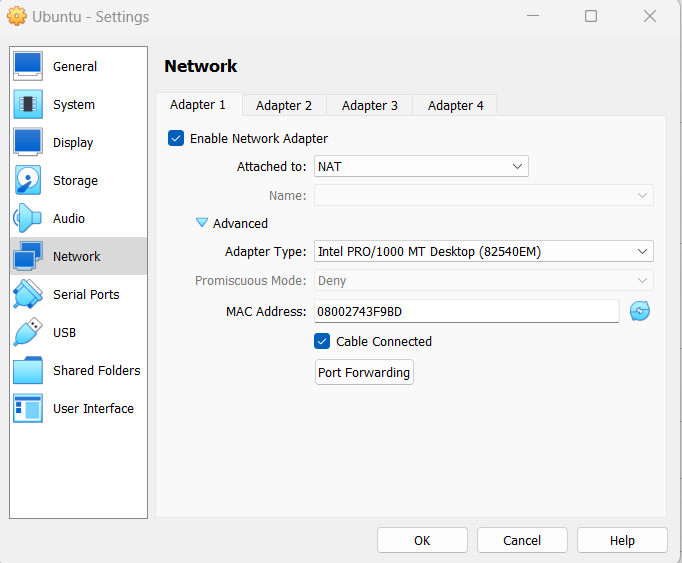Image resolution: width=682 pixels, height=563 pixels.
Task: Select the USB label in sidebar
Action: pos(64,332)
